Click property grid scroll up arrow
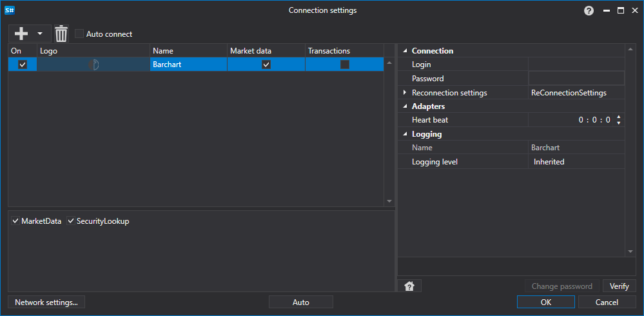The height and width of the screenshot is (316, 644). click(630, 50)
